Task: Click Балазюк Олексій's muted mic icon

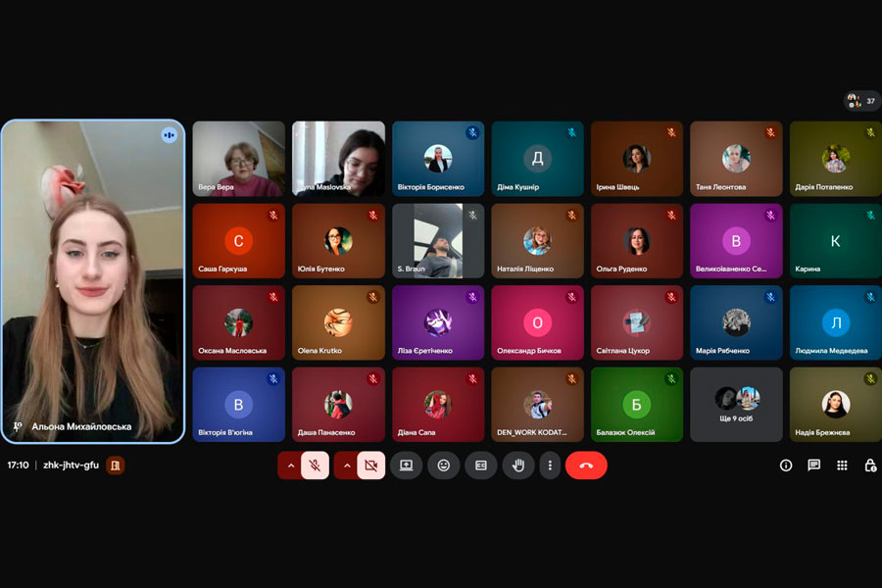Action: 671,378
